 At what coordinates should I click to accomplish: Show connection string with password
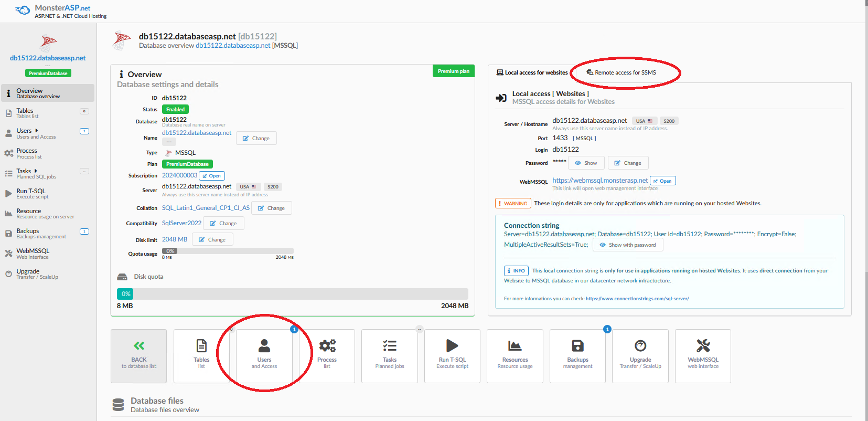click(x=628, y=245)
